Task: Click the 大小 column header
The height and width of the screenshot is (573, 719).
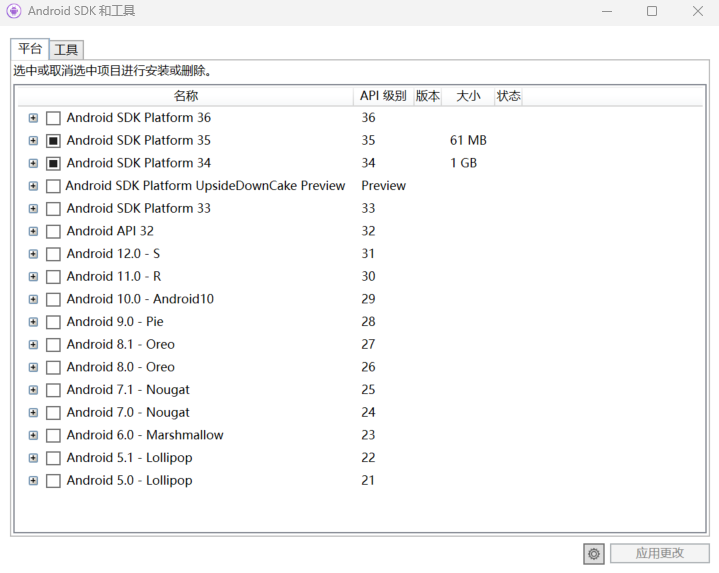Action: tap(468, 96)
